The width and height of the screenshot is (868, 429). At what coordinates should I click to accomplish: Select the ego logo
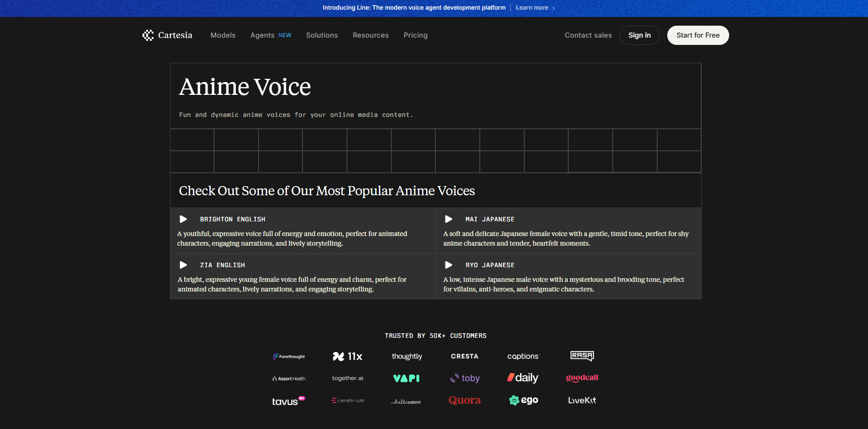point(523,400)
